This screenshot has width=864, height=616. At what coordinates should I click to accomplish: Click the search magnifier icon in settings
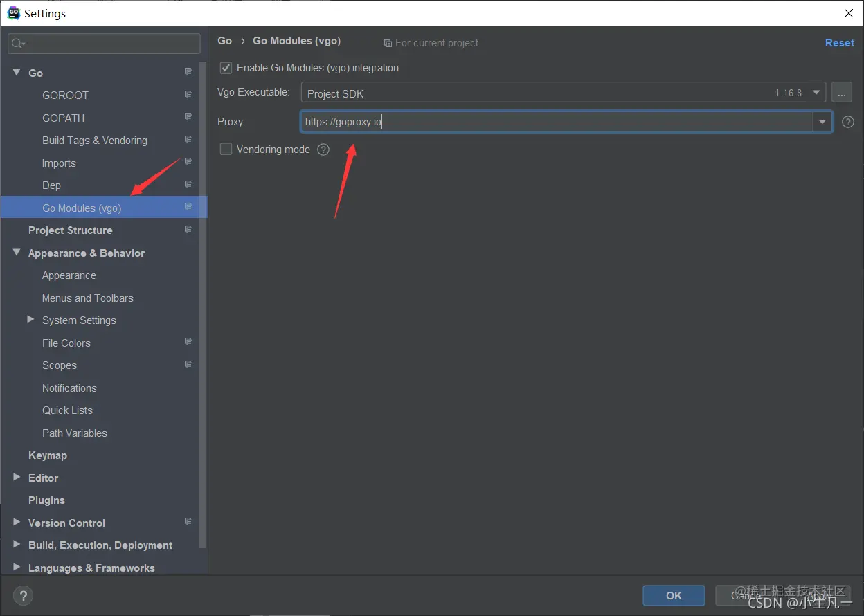[x=17, y=44]
